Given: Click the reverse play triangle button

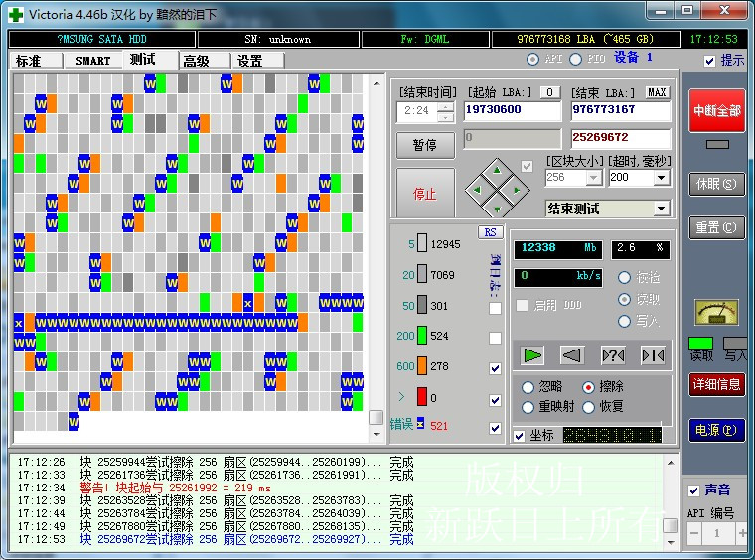Looking at the screenshot, I should pos(572,355).
